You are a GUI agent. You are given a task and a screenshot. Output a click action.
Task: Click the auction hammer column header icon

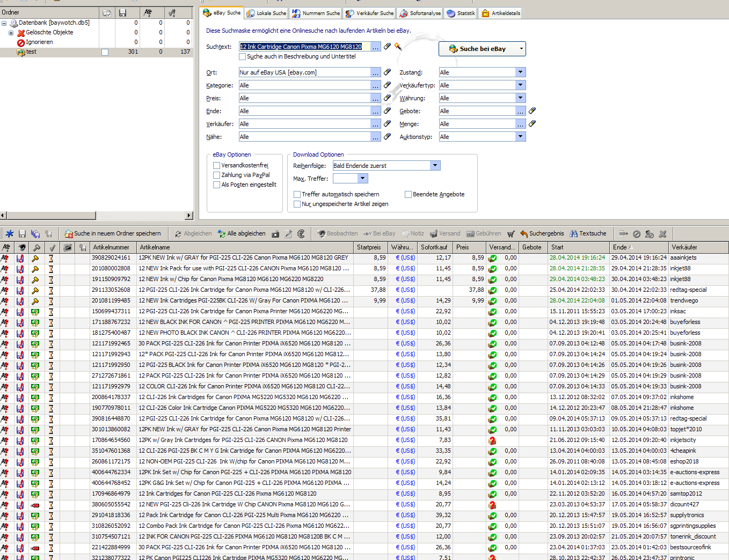pyautogui.click(x=37, y=247)
